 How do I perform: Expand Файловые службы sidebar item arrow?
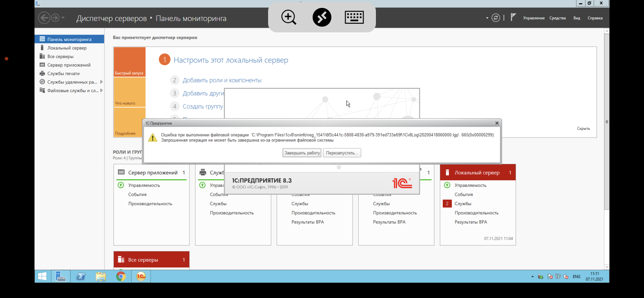(x=101, y=91)
